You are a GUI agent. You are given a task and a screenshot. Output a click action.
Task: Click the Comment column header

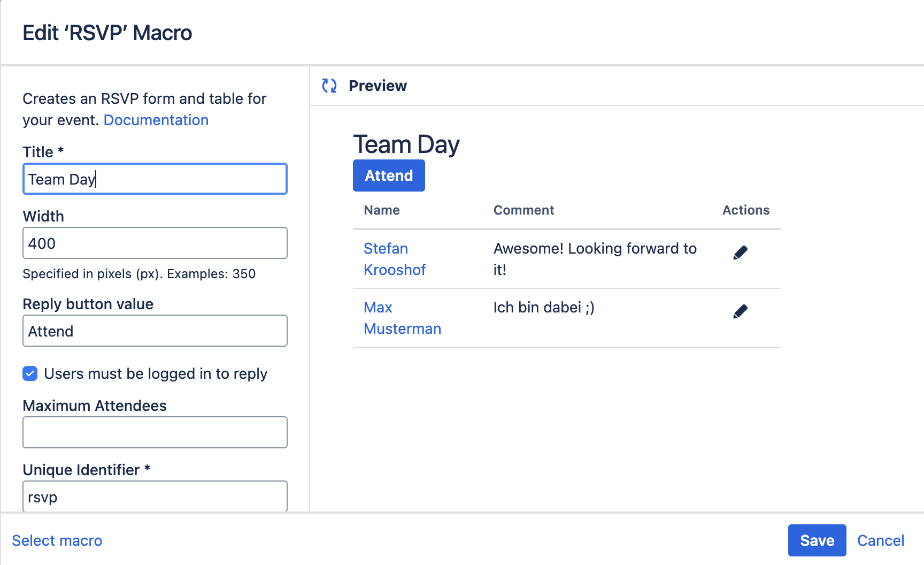523,210
